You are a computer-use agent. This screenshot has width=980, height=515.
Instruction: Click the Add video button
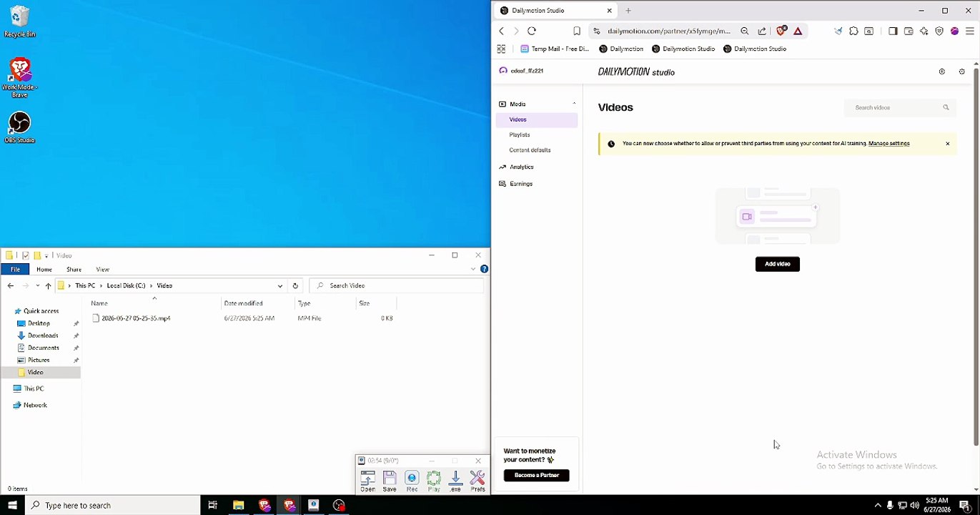[x=777, y=264]
